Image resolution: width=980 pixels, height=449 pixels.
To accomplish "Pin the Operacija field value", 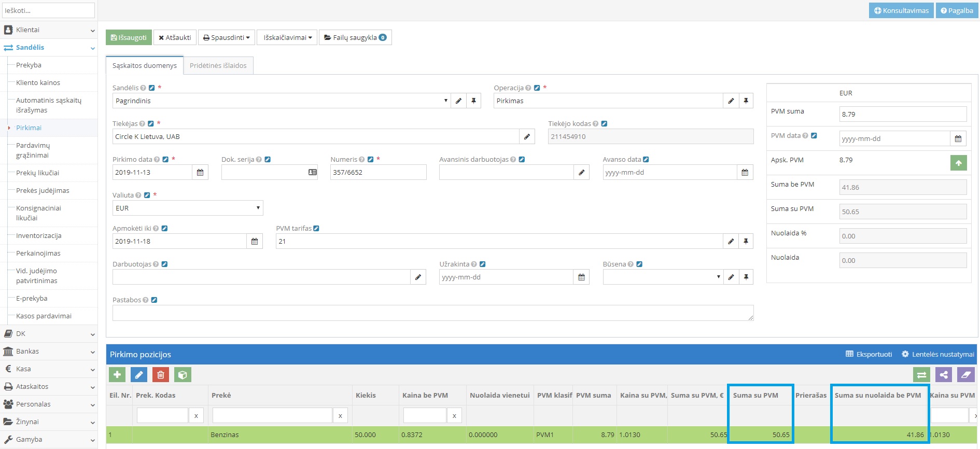I will tap(746, 101).
